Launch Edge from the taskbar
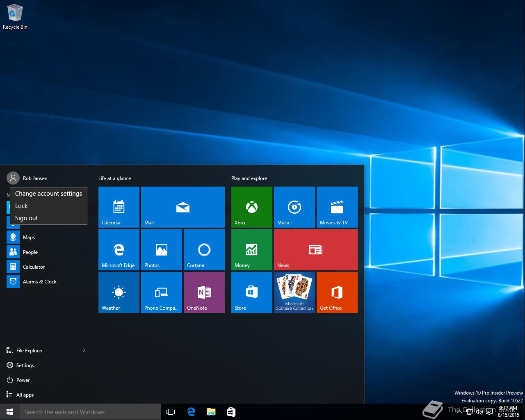 pos(191,412)
